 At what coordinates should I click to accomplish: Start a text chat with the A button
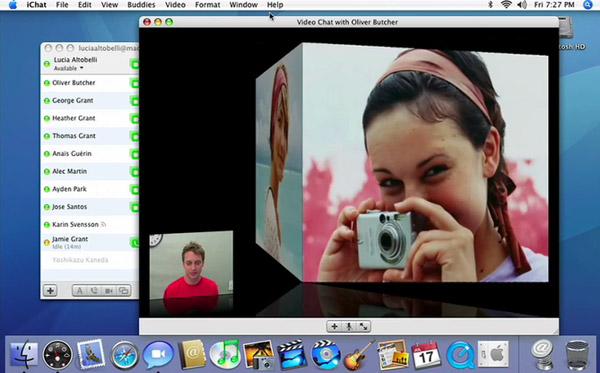[x=79, y=291]
